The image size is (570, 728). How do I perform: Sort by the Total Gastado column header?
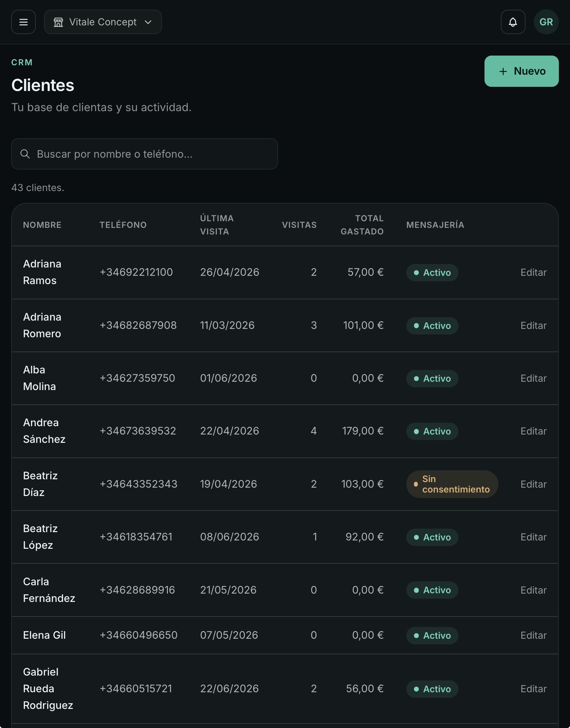click(362, 225)
